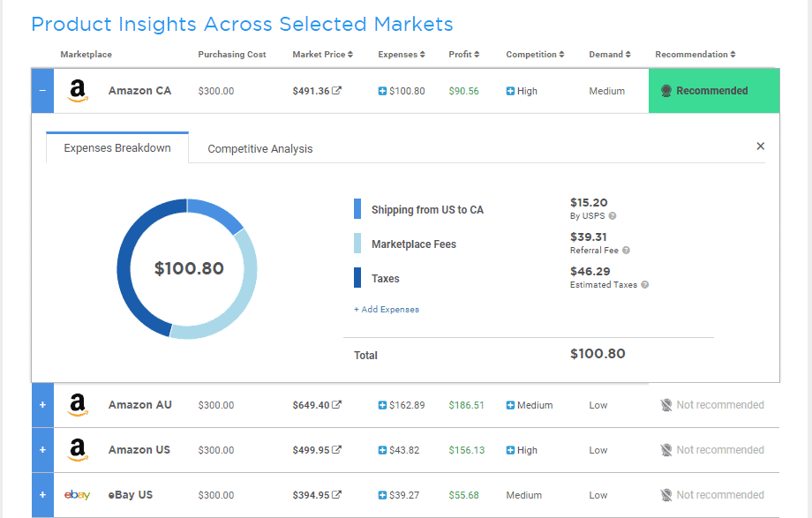
Task: Expand Amazon AU competition plus icon
Action: [510, 405]
